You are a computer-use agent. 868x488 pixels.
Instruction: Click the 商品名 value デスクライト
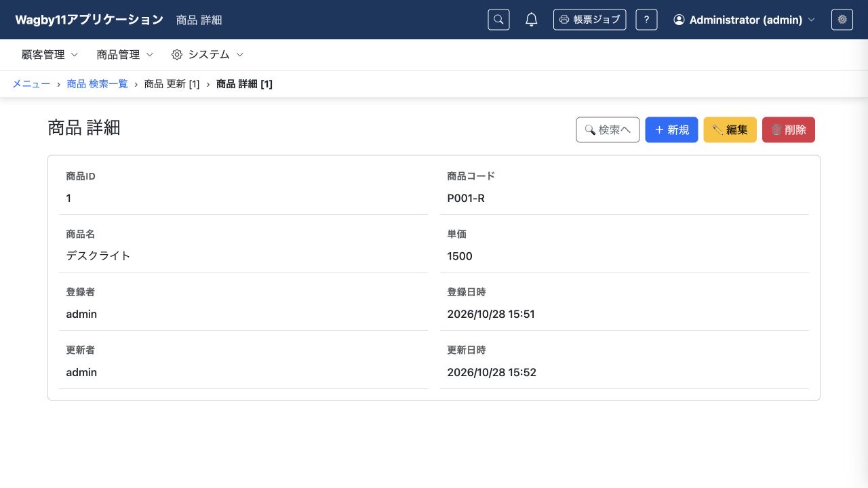click(98, 256)
